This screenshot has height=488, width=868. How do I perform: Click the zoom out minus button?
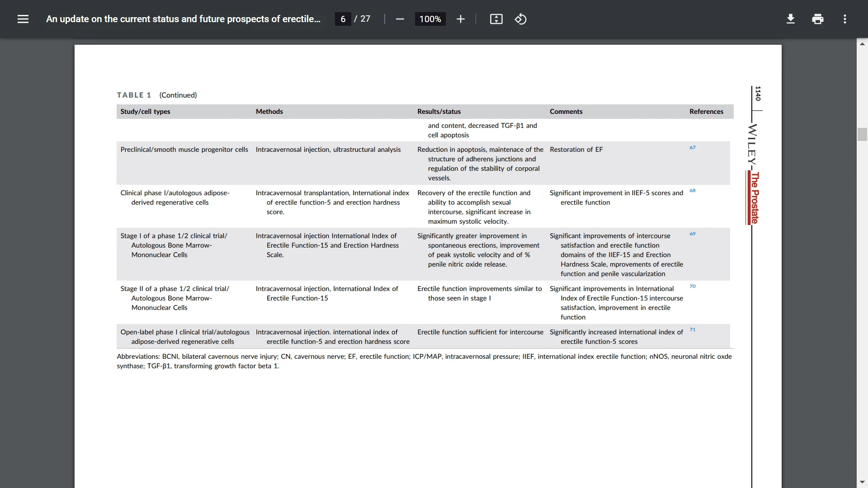point(400,19)
